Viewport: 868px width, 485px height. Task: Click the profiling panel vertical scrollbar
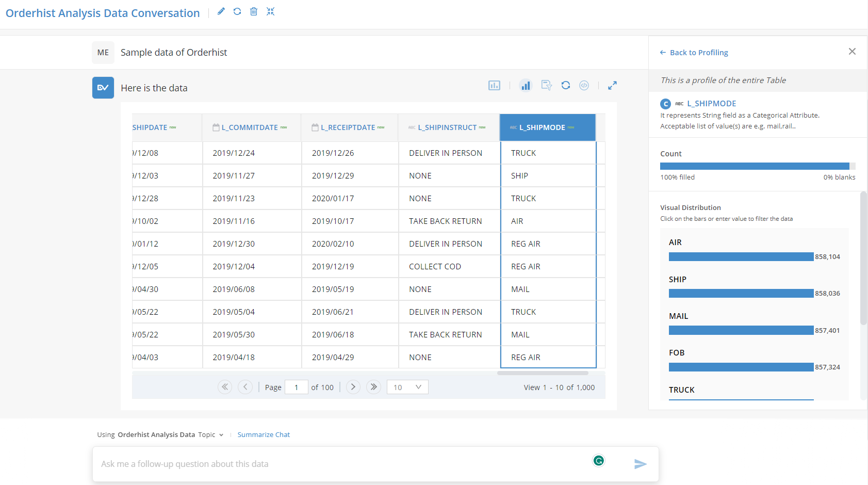point(863,258)
